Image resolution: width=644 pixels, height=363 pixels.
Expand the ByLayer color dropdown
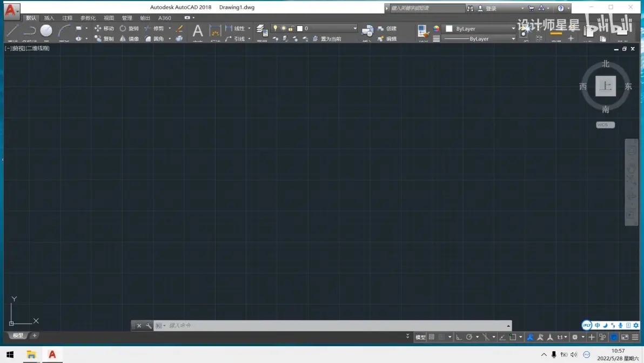[x=513, y=29]
